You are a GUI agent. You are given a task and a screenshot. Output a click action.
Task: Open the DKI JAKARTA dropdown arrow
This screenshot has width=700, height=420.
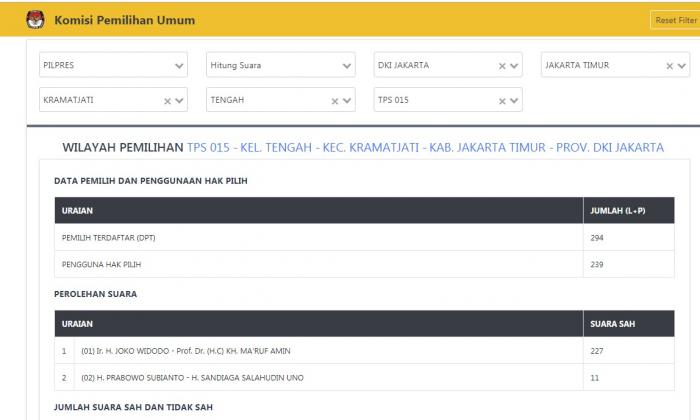pyautogui.click(x=515, y=66)
